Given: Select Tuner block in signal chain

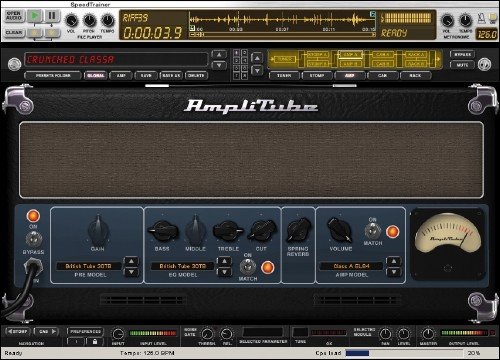Looking at the screenshot, I should pyautogui.click(x=284, y=59).
